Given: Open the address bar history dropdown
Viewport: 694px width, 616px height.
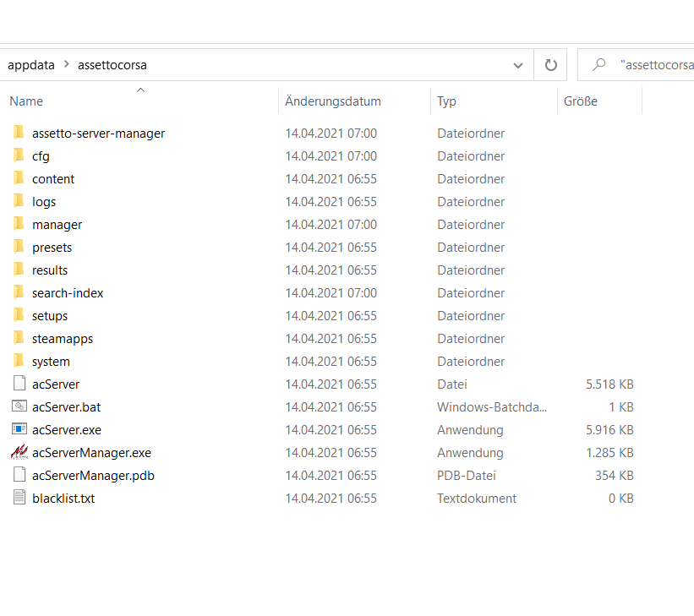Looking at the screenshot, I should [518, 66].
